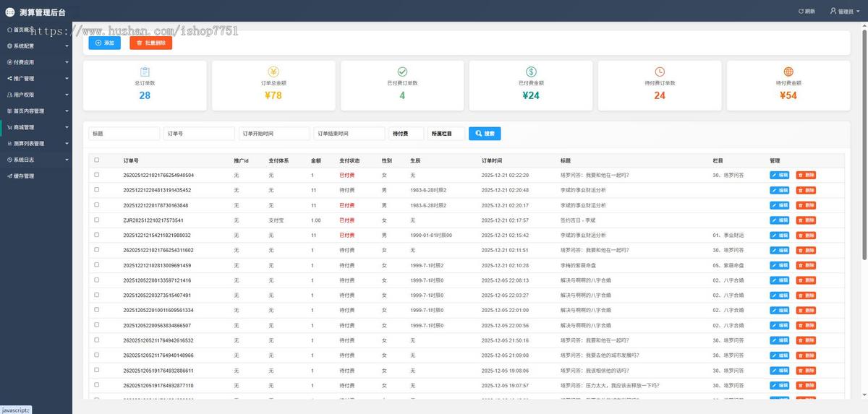Viewport: 868px width, 414px height.
Task: Check the box for order 20251205220813359712141​6
Action: click(x=97, y=280)
